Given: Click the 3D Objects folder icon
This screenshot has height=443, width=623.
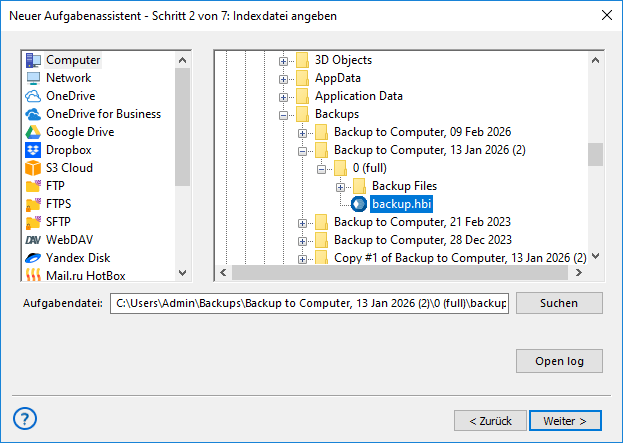Looking at the screenshot, I should click(x=303, y=60).
